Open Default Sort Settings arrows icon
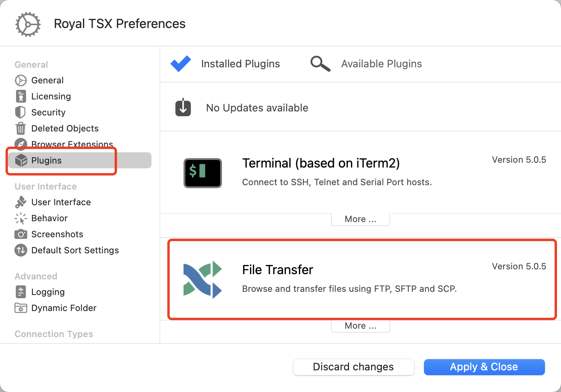The width and height of the screenshot is (561, 392). (x=20, y=250)
